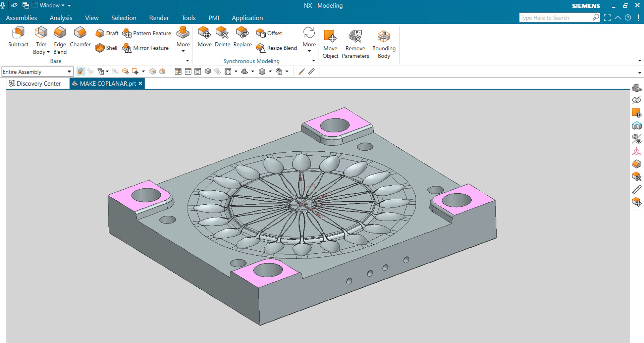Viewport: 644px width, 343px height.
Task: Launch the Bounding Body tool
Action: click(x=383, y=43)
